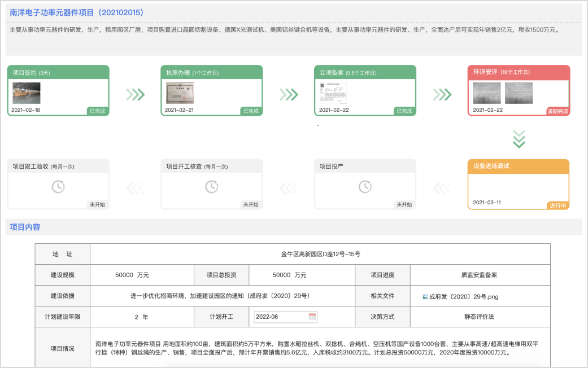Viewport: 588px width, 368px height.
Task: Select the 设备进场调试 stage header
Action: pos(519,166)
